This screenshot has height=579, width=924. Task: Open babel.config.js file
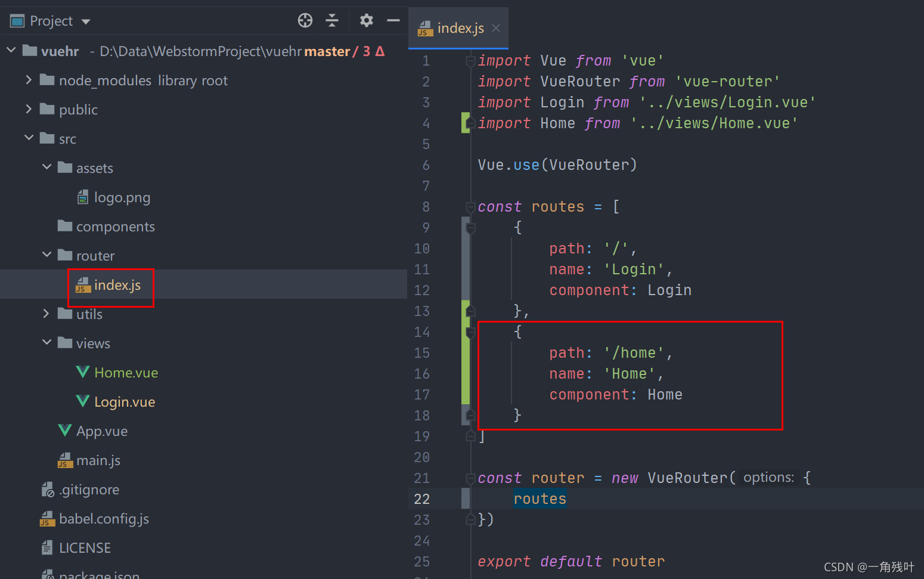104,519
